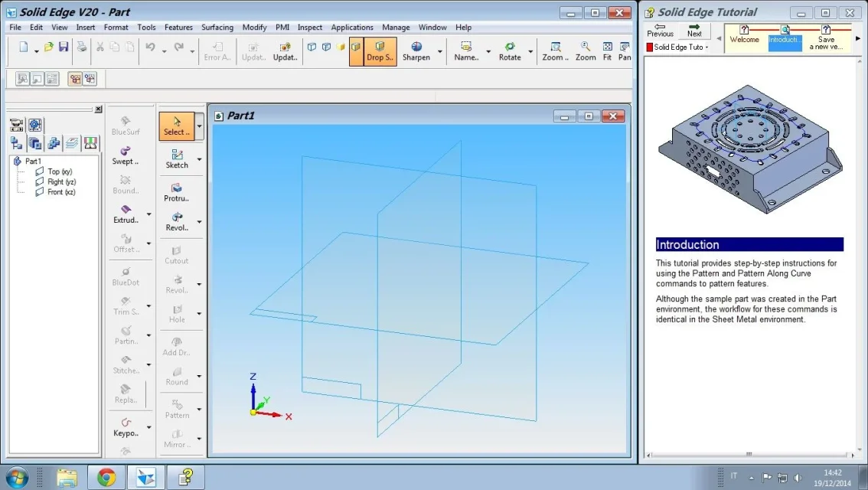Activate the Sharpen display tool
Screen dimensions: 868x490
point(416,51)
